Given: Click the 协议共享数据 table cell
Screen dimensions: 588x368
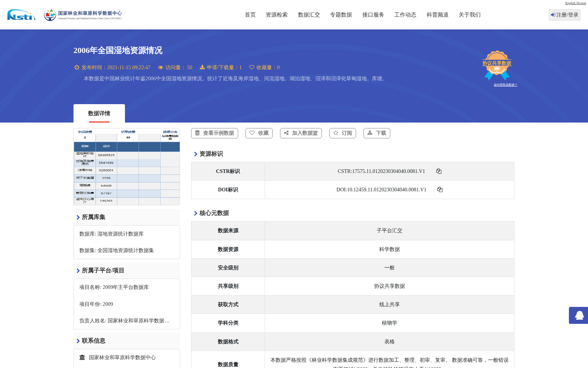Looking at the screenshot, I should pos(389,286).
